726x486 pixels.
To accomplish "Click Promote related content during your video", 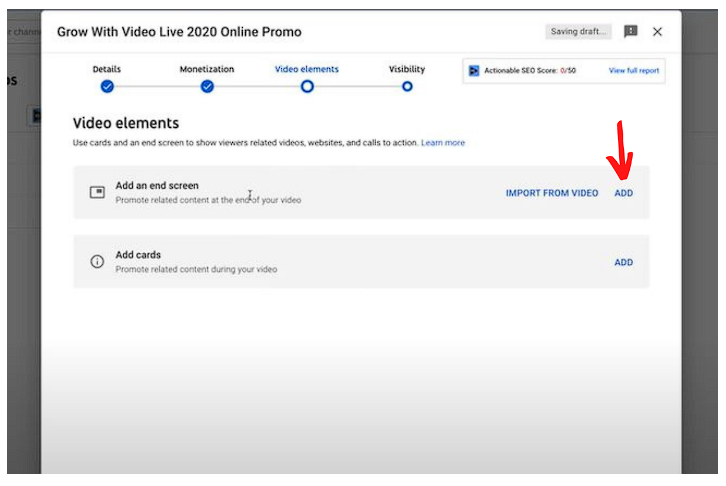I will point(196,269).
